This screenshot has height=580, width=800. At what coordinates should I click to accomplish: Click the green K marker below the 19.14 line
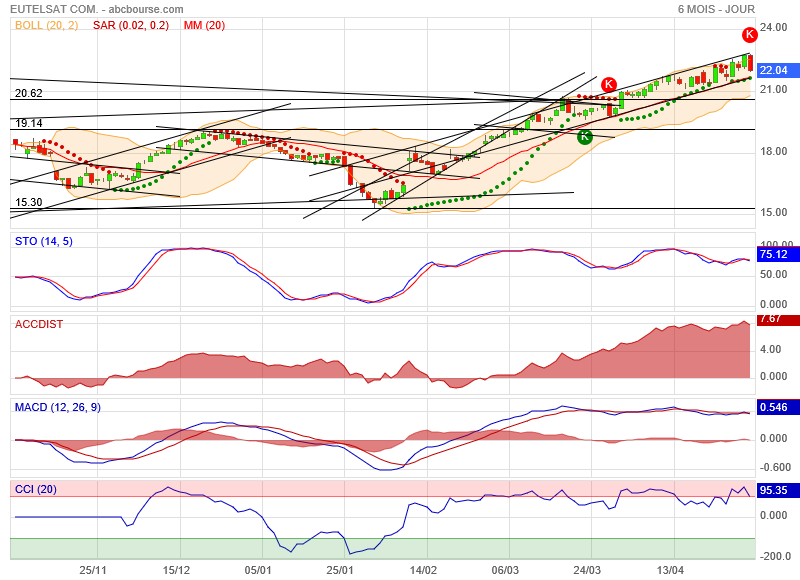[585, 136]
